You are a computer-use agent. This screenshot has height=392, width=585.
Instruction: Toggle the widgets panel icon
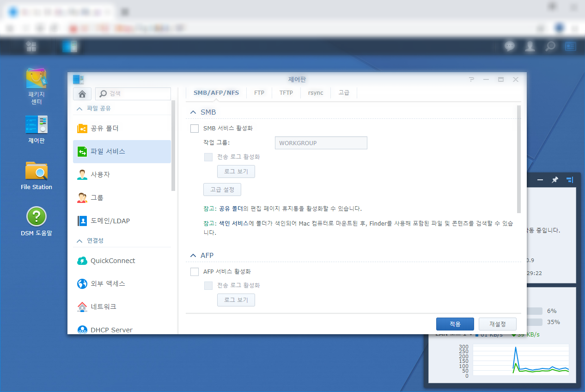pyautogui.click(x=570, y=46)
